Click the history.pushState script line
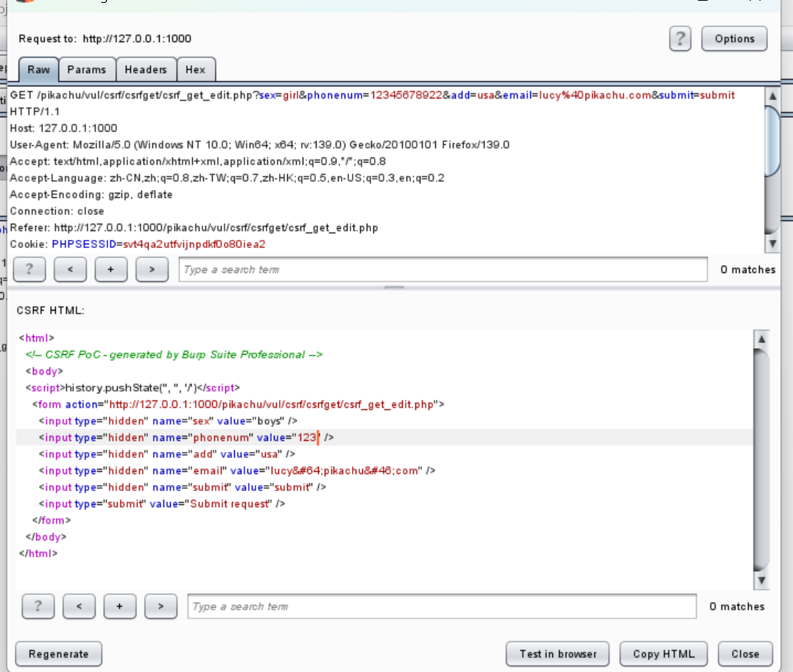The image size is (793, 672). point(133,388)
